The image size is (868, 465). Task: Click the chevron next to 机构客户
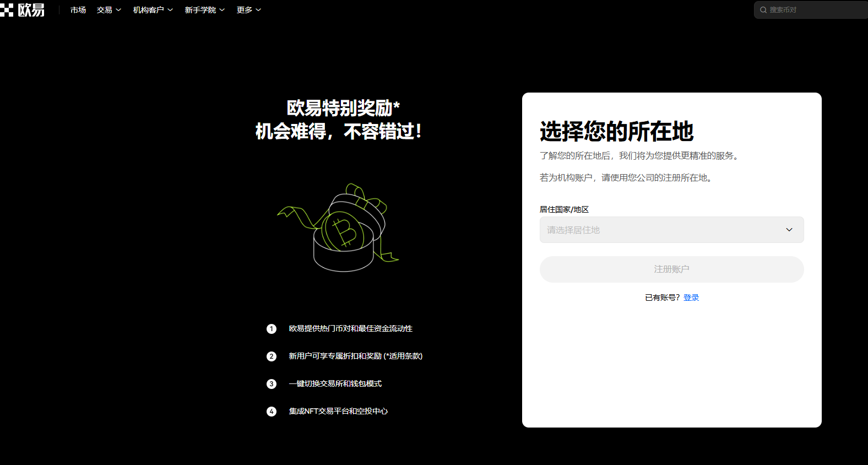click(x=170, y=10)
